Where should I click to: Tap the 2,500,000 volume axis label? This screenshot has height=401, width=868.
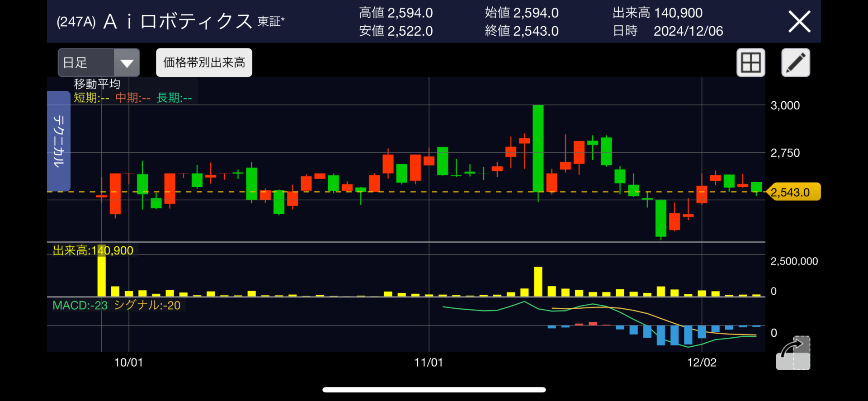pyautogui.click(x=794, y=261)
